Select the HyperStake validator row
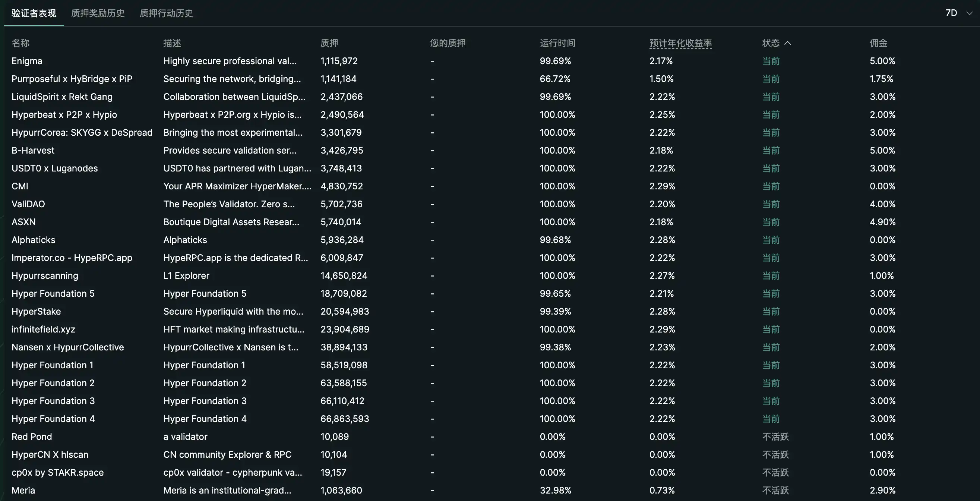980x501 pixels. coord(36,311)
